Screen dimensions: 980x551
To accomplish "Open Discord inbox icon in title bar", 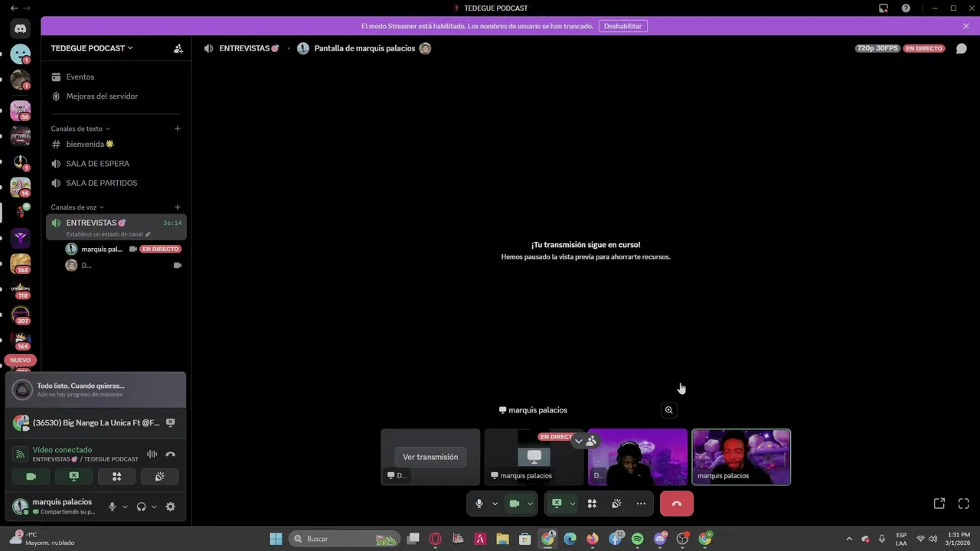I will [884, 8].
